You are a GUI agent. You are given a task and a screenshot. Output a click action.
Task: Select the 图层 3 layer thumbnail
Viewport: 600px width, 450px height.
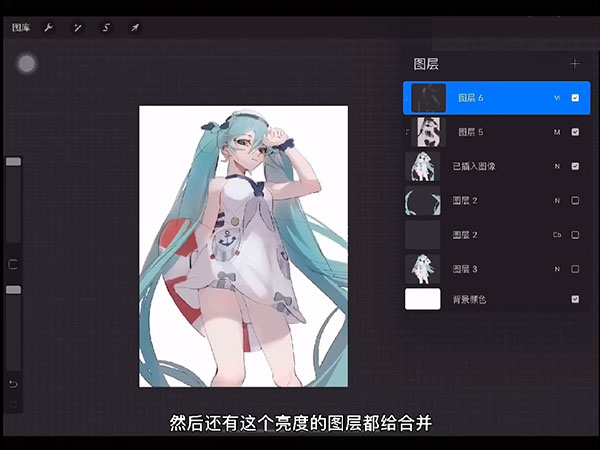pos(423,269)
